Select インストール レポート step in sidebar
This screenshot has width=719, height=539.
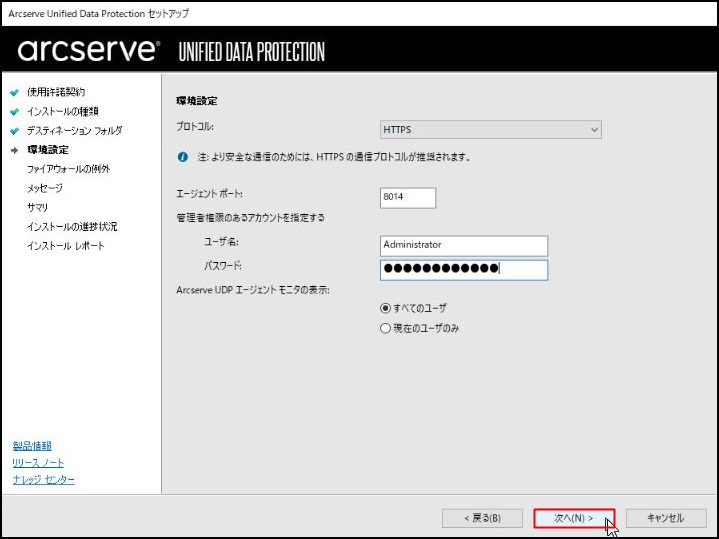(x=66, y=246)
